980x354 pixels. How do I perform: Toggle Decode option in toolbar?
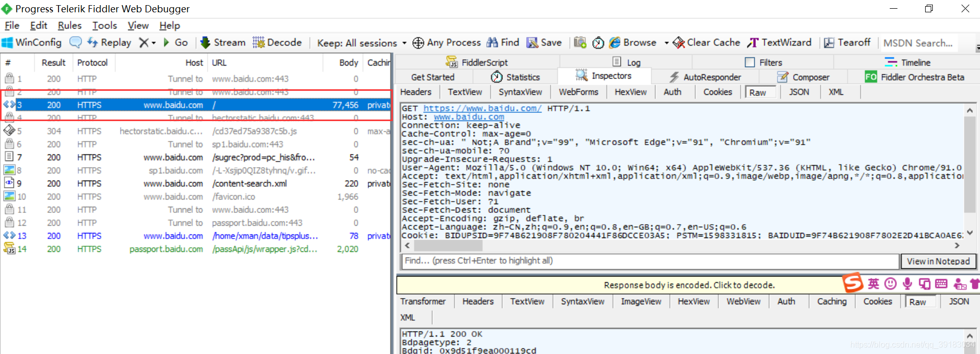(x=277, y=43)
